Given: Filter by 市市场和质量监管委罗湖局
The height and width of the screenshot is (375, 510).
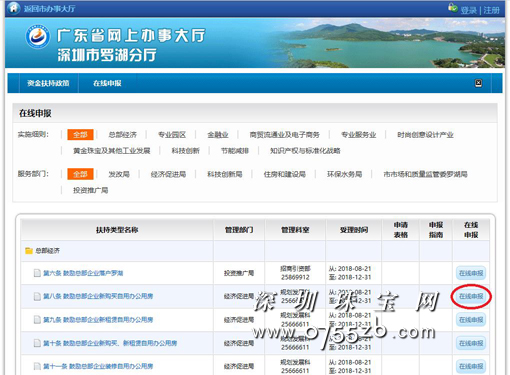Looking at the screenshot, I should (x=425, y=174).
